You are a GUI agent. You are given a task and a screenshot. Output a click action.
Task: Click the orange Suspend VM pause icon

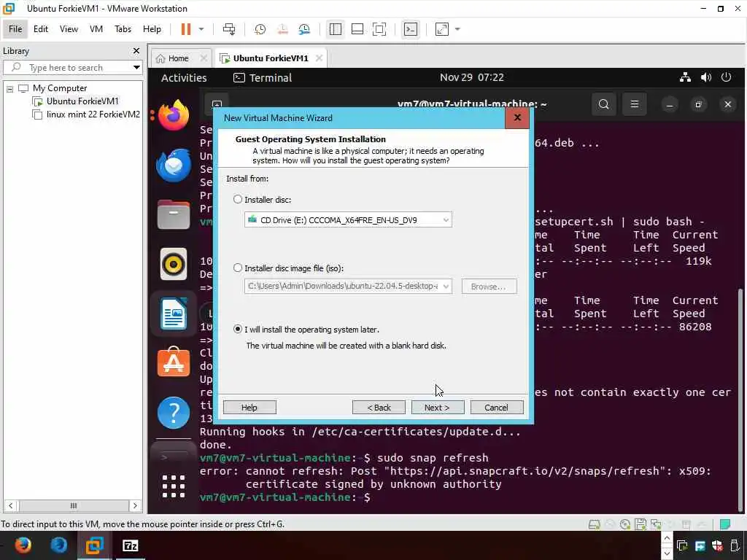(x=186, y=29)
